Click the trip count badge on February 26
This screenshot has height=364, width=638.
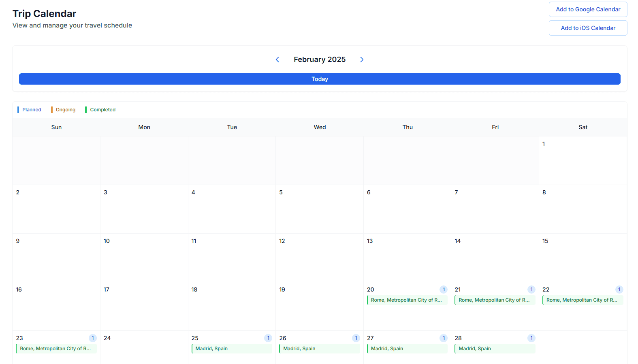[356, 338]
